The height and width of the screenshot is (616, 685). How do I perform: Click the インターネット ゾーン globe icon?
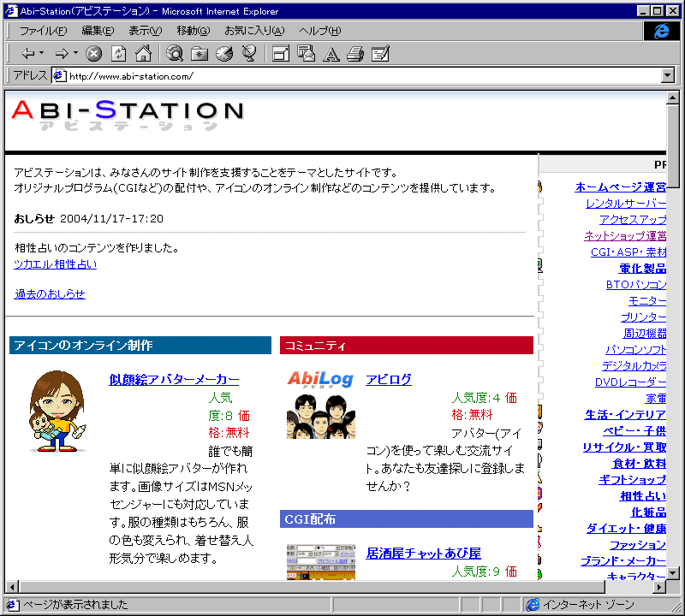point(533,605)
